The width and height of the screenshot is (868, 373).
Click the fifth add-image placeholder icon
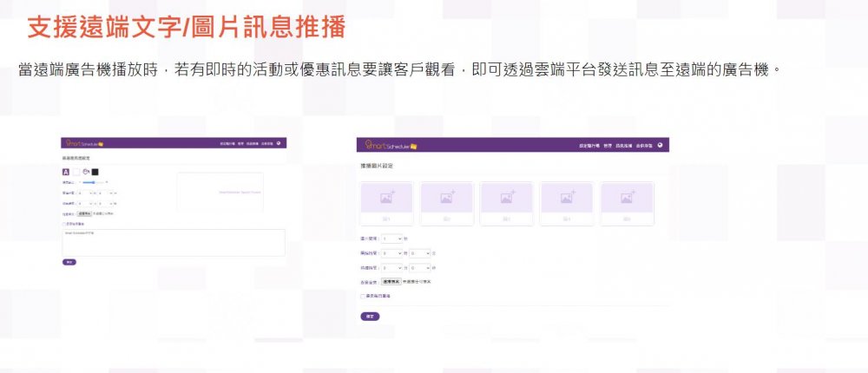627,198
